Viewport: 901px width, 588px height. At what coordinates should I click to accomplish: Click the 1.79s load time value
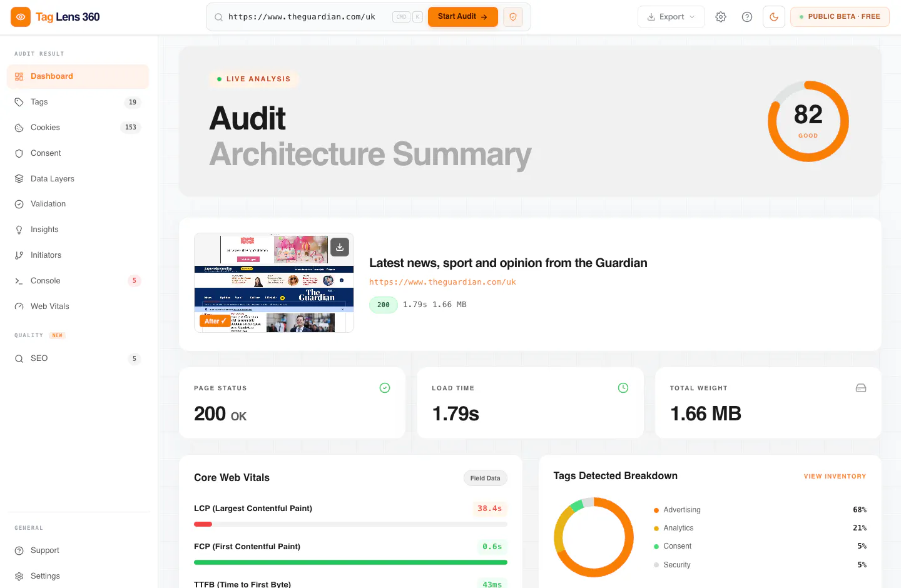pos(456,413)
